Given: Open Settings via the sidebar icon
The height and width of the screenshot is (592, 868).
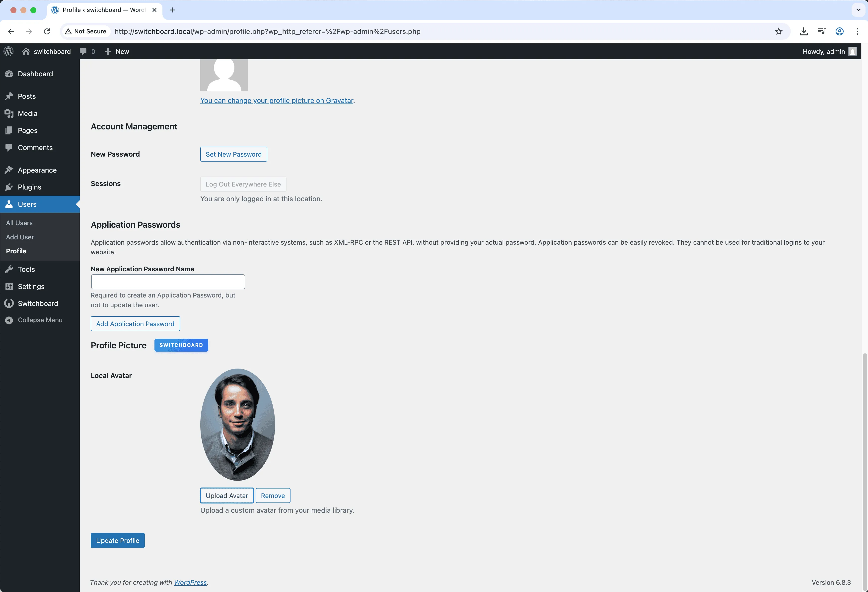Looking at the screenshot, I should (10, 286).
